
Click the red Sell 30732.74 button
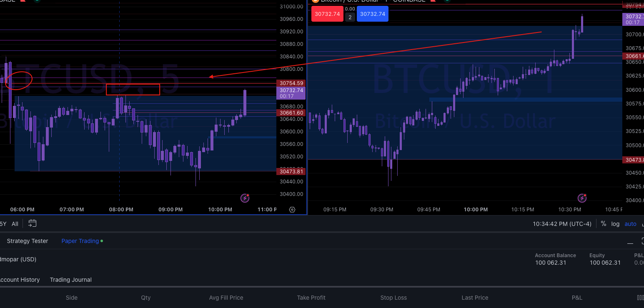[x=327, y=14]
